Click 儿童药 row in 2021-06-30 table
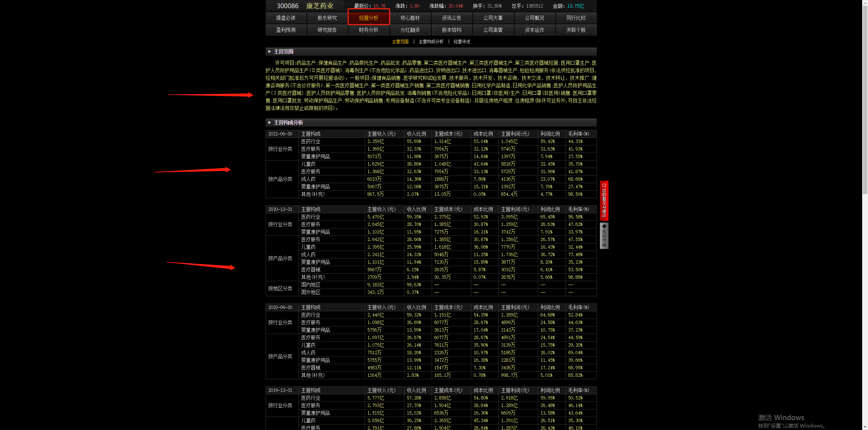This screenshot has width=868, height=430. coord(447,164)
